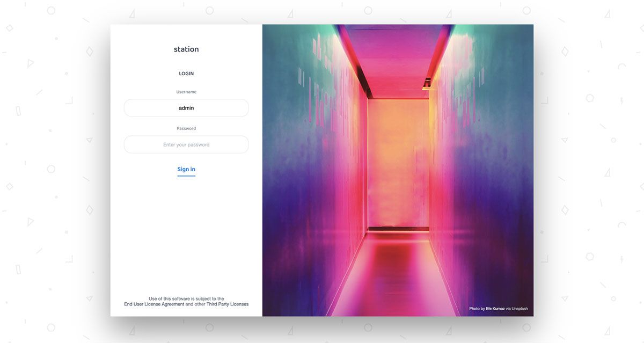This screenshot has height=343, width=644.
Task: Focus the Enter your password field
Action: tap(186, 144)
